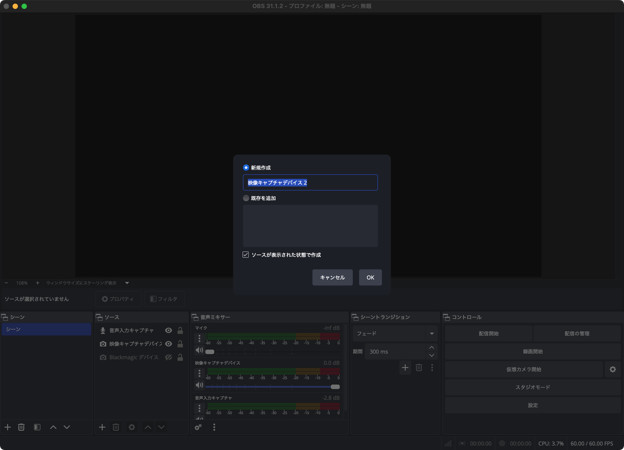Open プロパティ button in source toolbar

click(x=118, y=299)
